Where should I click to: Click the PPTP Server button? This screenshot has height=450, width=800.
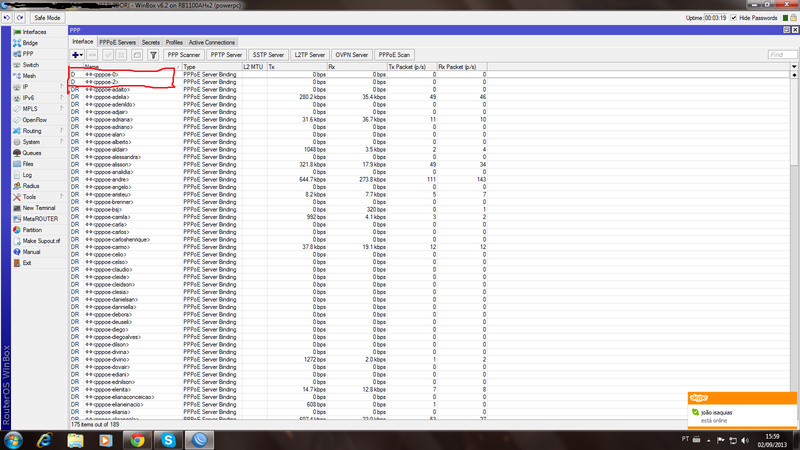(226, 55)
